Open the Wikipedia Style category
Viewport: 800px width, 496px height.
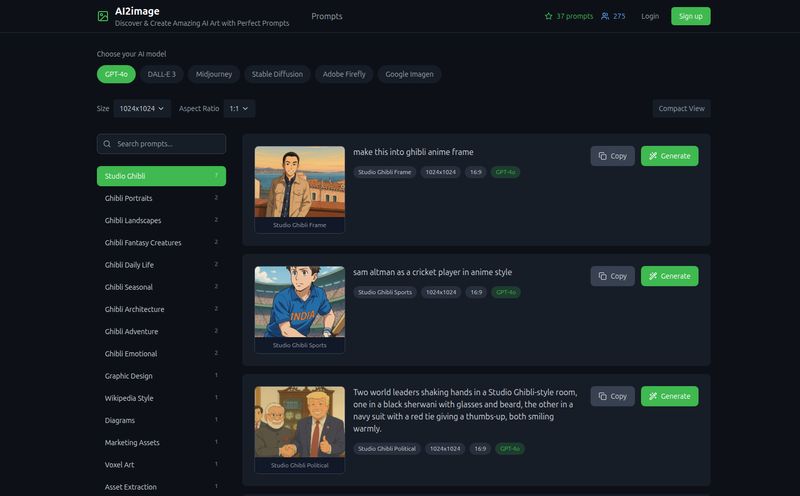coord(161,398)
